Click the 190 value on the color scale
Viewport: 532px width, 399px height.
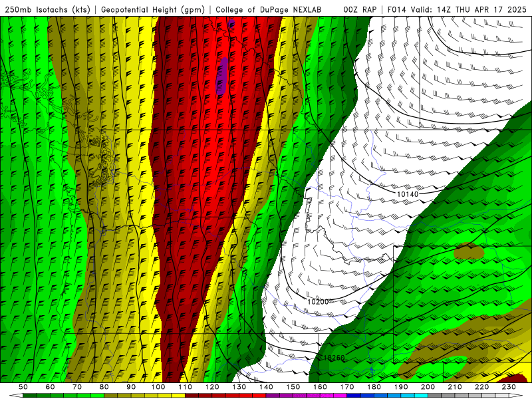pos(401,387)
